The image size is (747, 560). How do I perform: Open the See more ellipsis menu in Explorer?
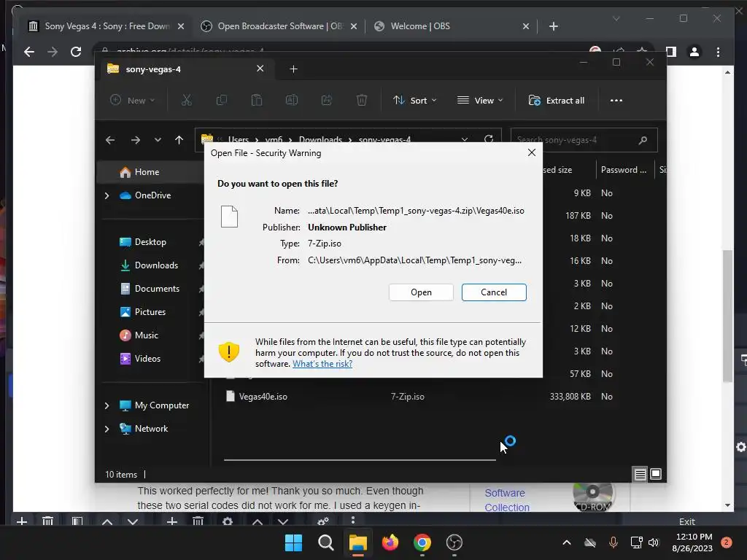(616, 101)
